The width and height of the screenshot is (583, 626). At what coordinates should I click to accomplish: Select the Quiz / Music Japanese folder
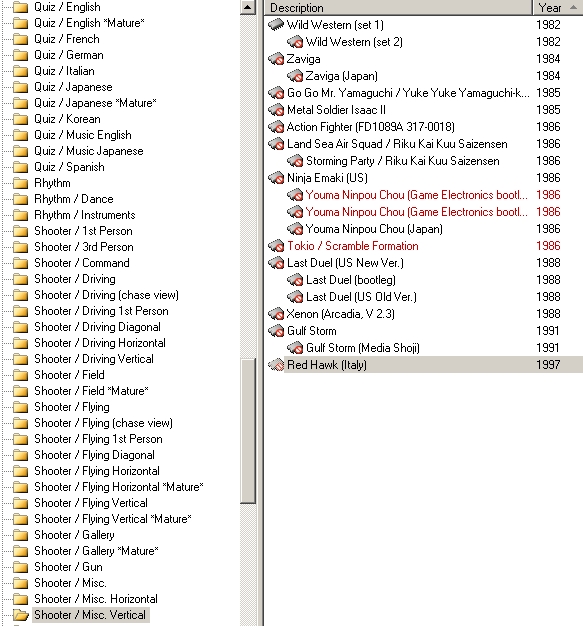[x=89, y=151]
